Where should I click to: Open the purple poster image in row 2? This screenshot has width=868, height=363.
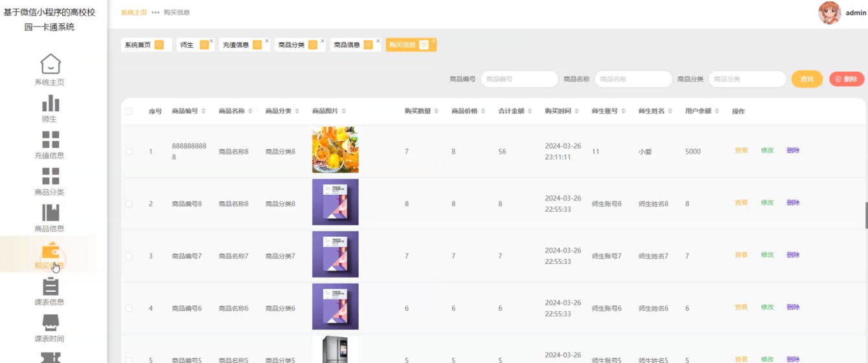335,202
